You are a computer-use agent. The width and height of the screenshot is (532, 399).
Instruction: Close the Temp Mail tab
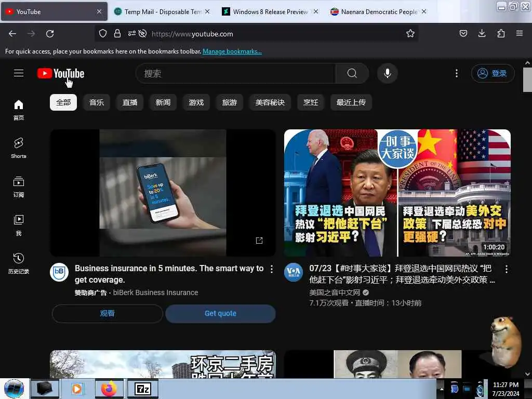point(207,12)
